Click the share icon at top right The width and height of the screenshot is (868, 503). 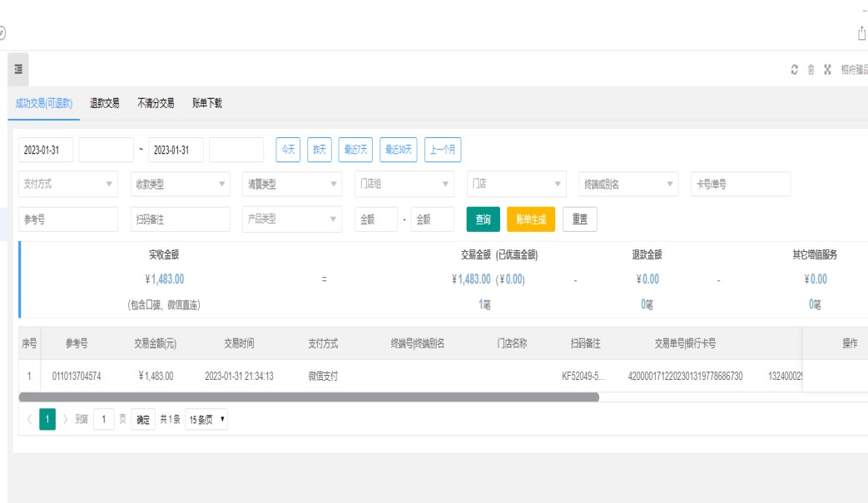[861, 32]
